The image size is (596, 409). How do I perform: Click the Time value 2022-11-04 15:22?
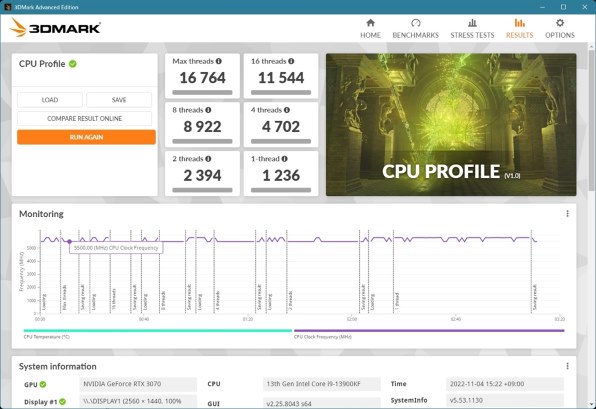pyautogui.click(x=505, y=384)
